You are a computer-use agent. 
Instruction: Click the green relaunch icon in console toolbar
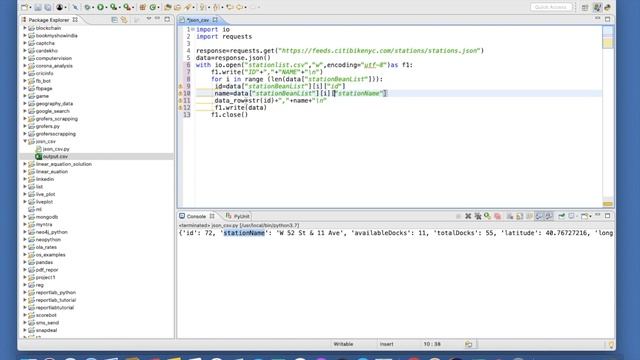point(488,216)
